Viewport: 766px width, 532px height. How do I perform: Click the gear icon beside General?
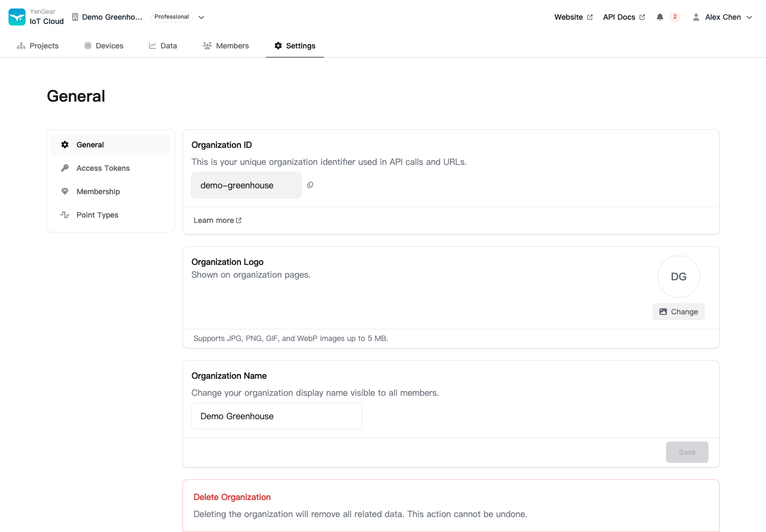click(65, 145)
